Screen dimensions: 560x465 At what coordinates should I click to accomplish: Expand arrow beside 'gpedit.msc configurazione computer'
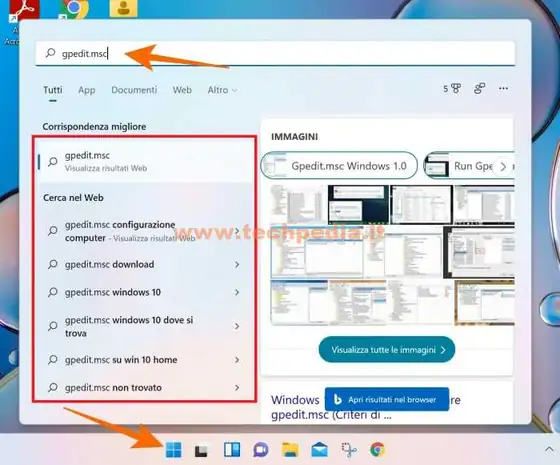tap(237, 231)
